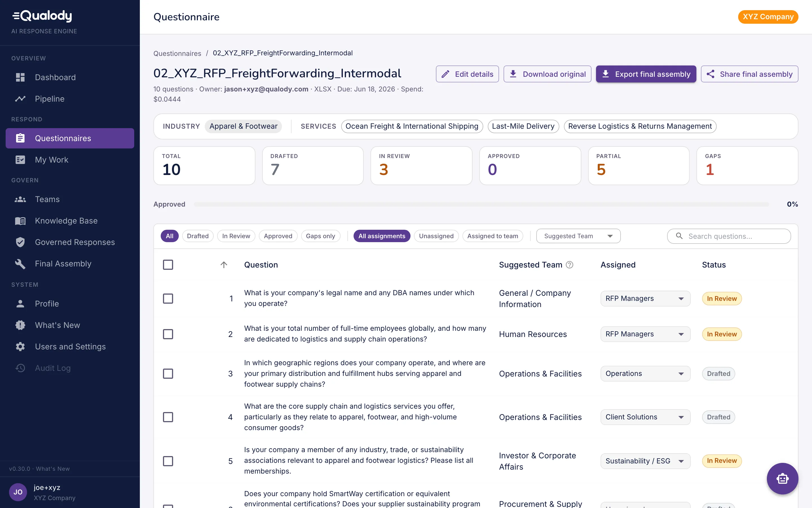The height and width of the screenshot is (508, 812).
Task: Open the Sustainability / ESG assignment dropdown
Action: point(645,461)
